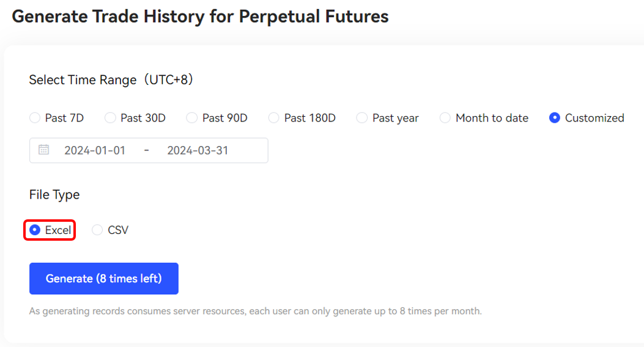The height and width of the screenshot is (347, 644).
Task: Click the server resources limit notice text
Action: [x=255, y=311]
